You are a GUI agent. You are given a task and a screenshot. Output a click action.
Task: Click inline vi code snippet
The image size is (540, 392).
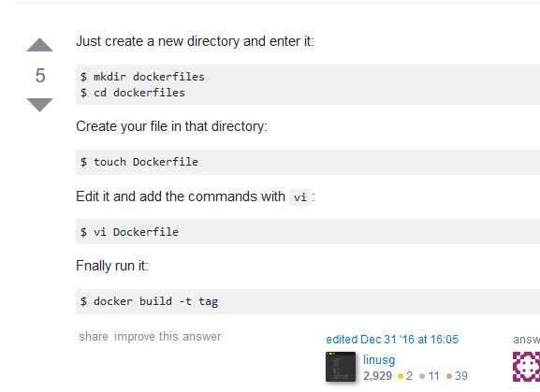click(300, 197)
